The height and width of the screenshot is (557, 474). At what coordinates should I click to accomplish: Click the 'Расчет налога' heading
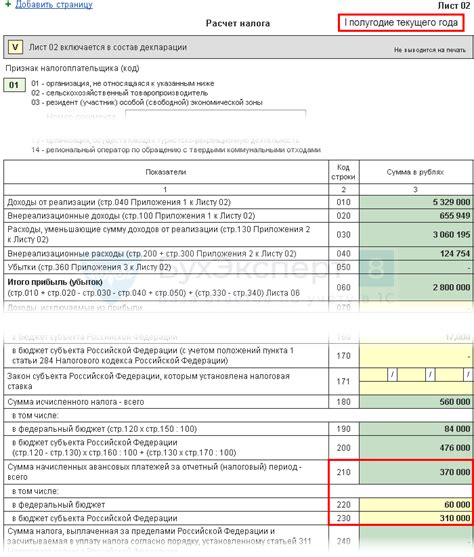pyautogui.click(x=238, y=23)
